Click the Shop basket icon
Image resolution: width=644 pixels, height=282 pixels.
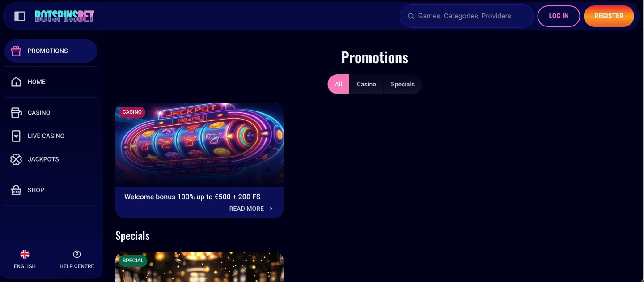pos(16,190)
